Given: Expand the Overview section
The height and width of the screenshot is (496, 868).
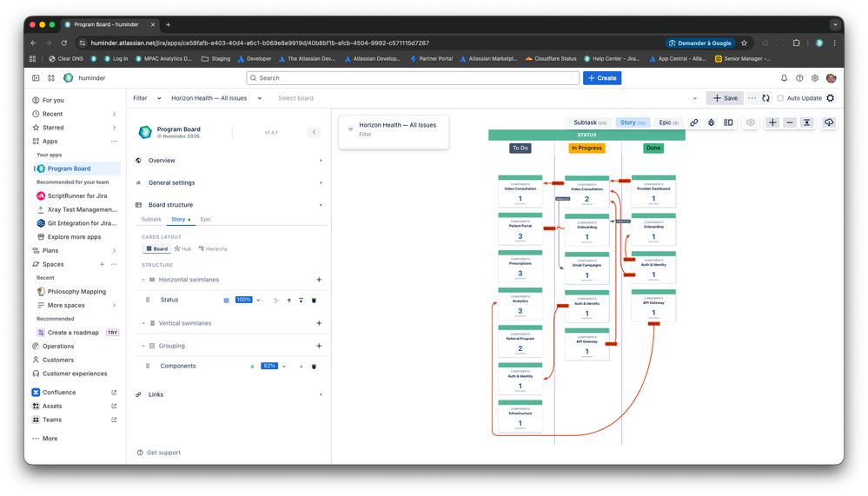Looking at the screenshot, I should pos(229,161).
